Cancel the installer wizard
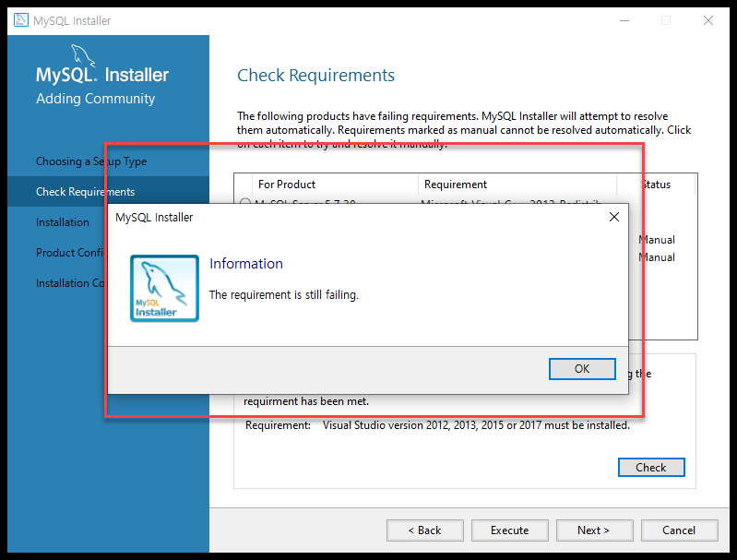The width and height of the screenshot is (737, 560). coord(679,530)
